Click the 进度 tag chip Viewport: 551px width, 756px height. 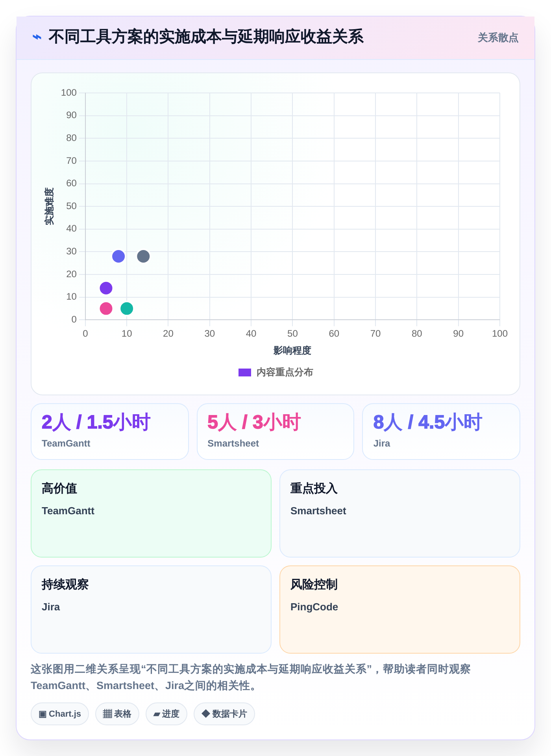tap(166, 714)
